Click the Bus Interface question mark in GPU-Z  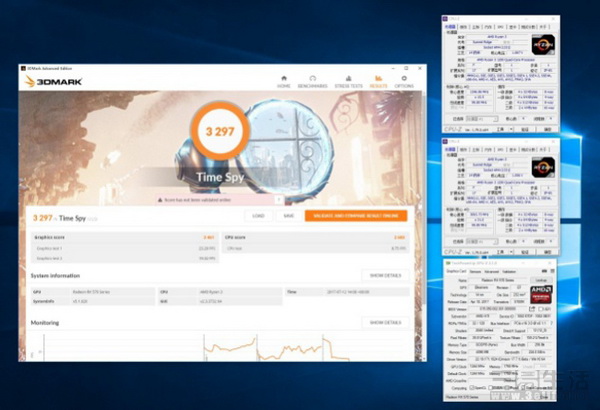[551, 323]
